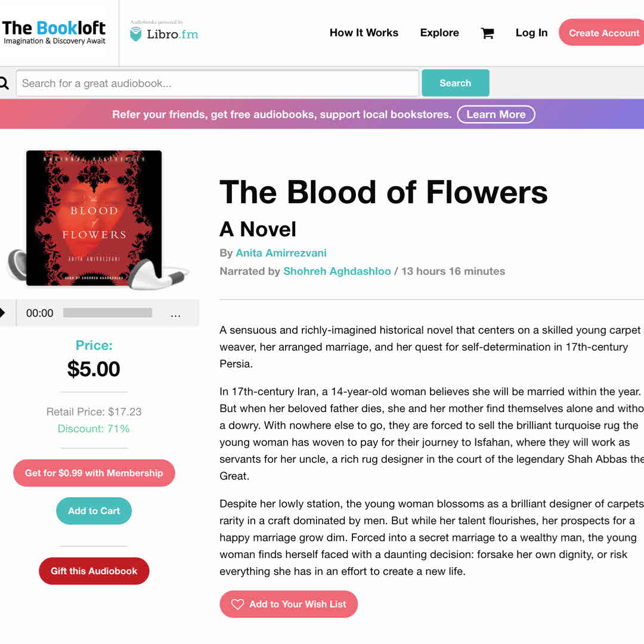Click The Bookloft store logo

[54, 33]
